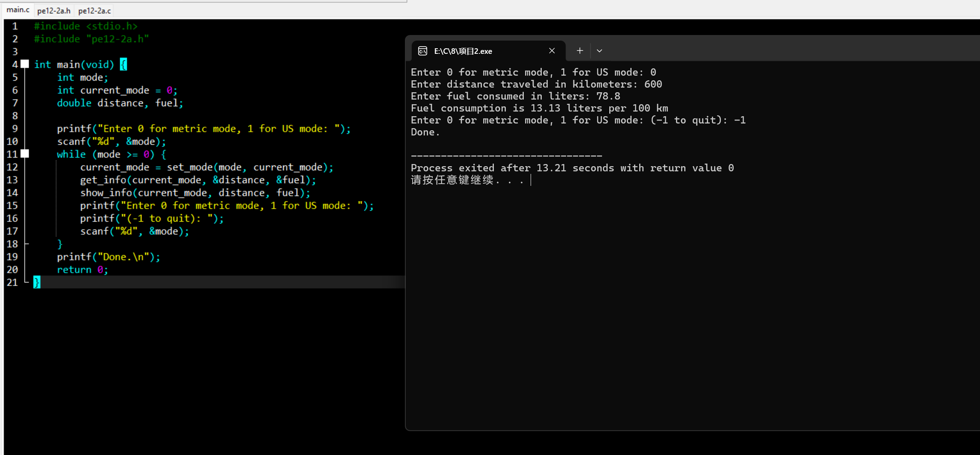Viewport: 980px width, 455px height.
Task: Click line number 9 in the gutter
Action: [15, 129]
